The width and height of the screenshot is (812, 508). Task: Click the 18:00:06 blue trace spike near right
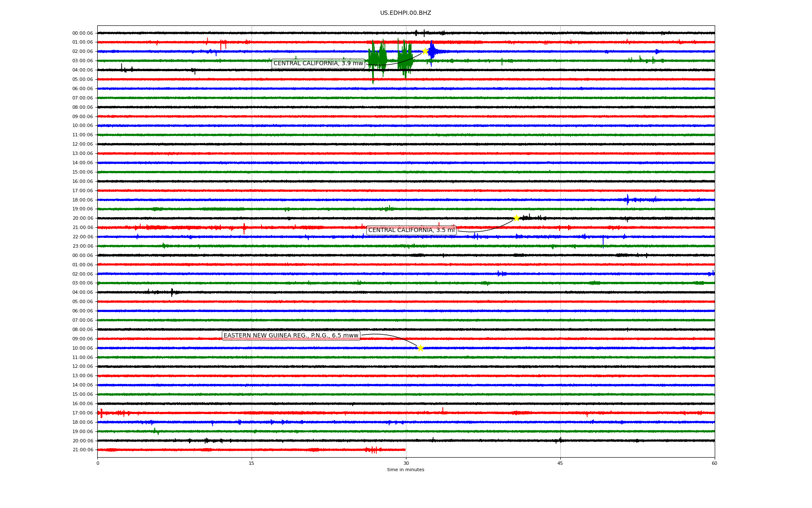tap(628, 199)
